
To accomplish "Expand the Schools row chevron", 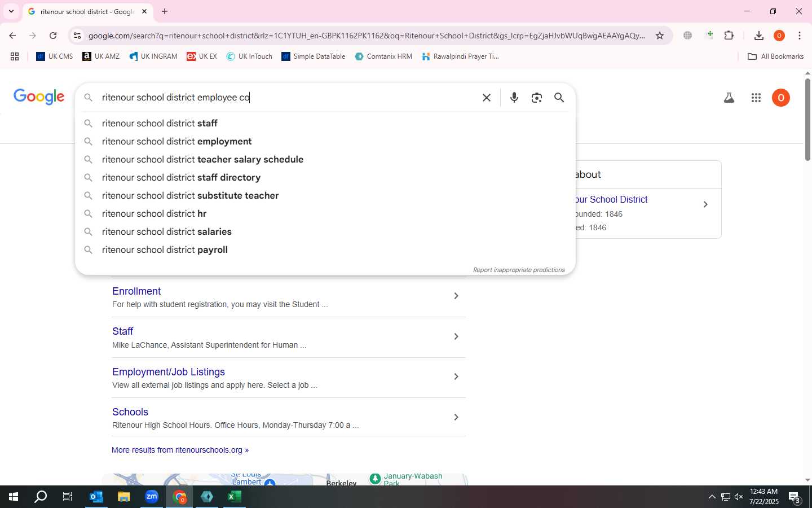I will 456,417.
